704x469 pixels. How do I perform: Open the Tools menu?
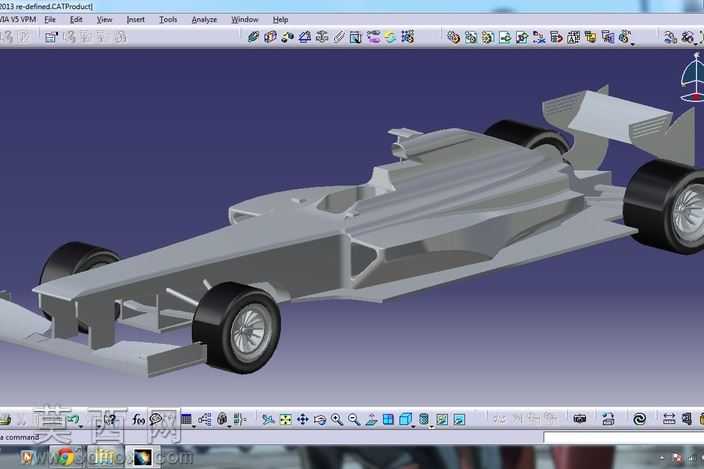click(x=168, y=20)
